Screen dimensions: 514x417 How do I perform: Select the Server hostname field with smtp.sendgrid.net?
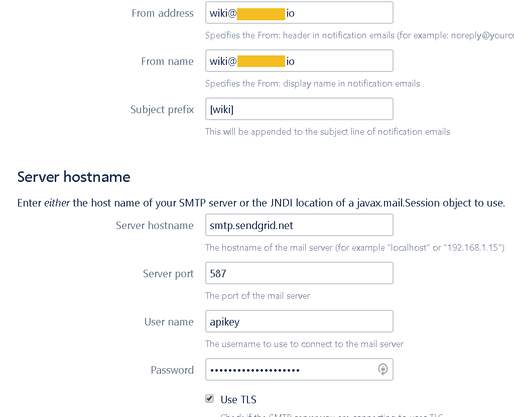click(299, 225)
